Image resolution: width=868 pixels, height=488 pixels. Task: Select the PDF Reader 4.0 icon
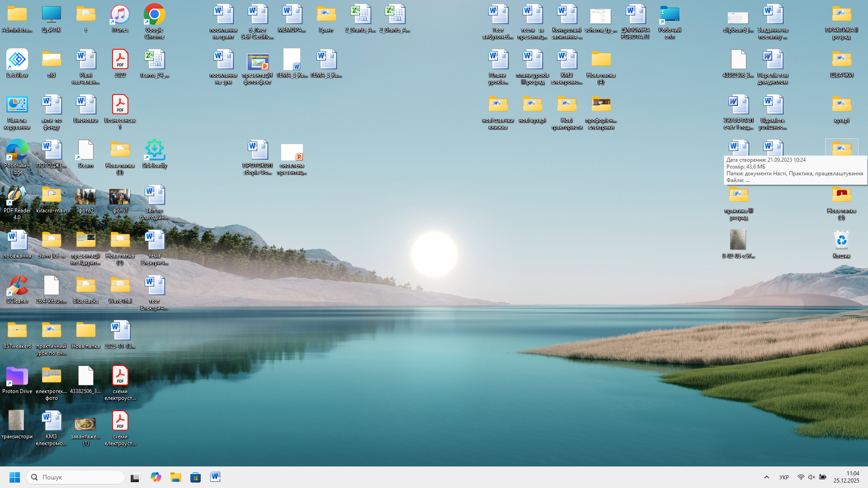(x=17, y=196)
